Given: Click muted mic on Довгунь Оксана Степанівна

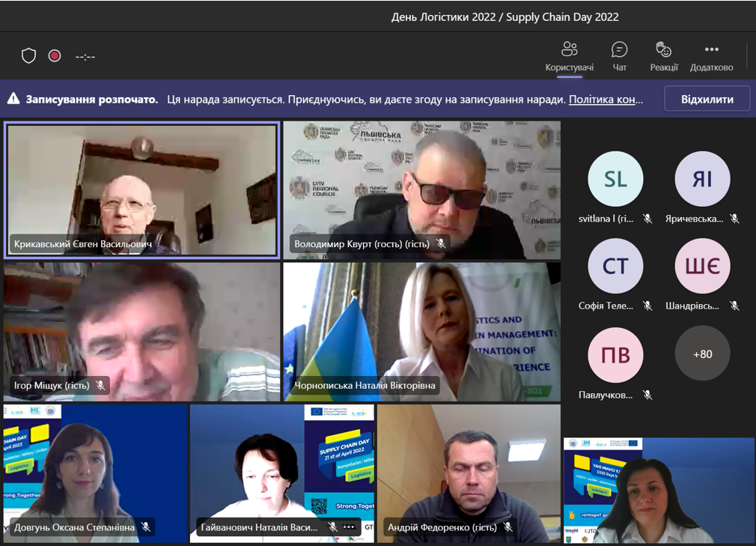Looking at the screenshot, I should [146, 527].
